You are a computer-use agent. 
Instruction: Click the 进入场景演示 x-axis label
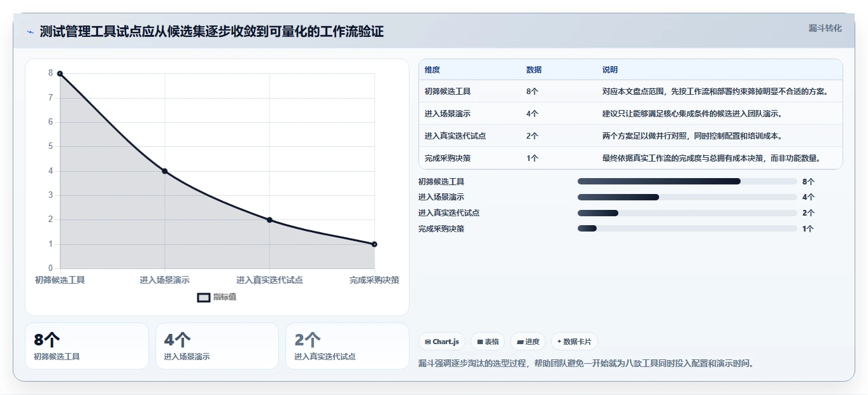[164, 280]
